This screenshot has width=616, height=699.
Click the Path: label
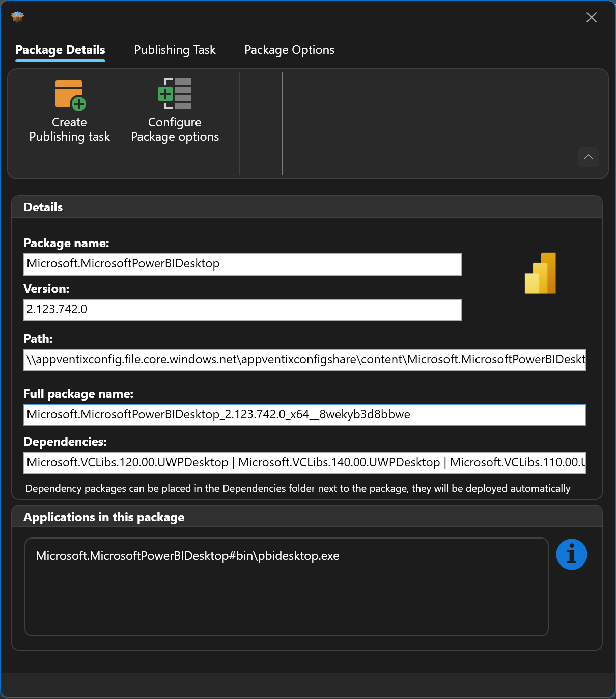click(38, 339)
